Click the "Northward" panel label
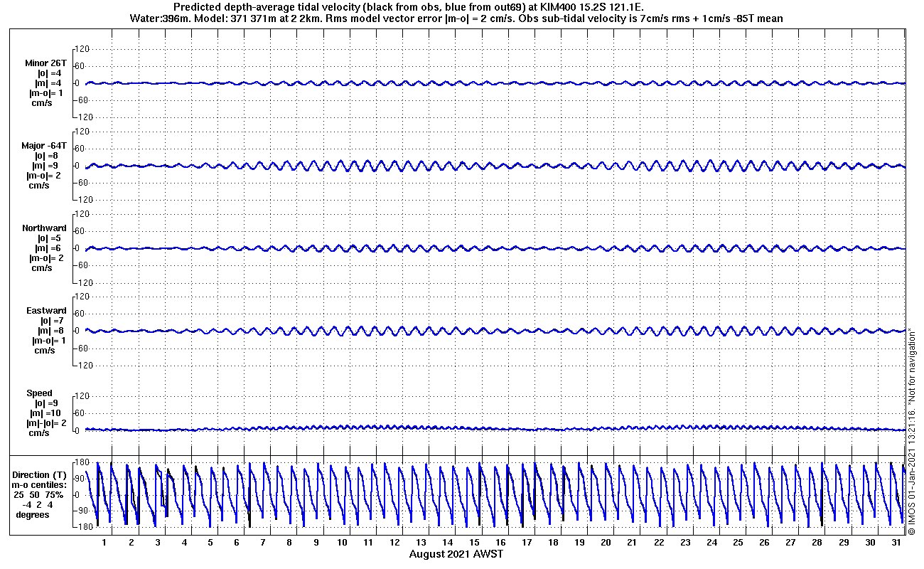 [x=44, y=228]
